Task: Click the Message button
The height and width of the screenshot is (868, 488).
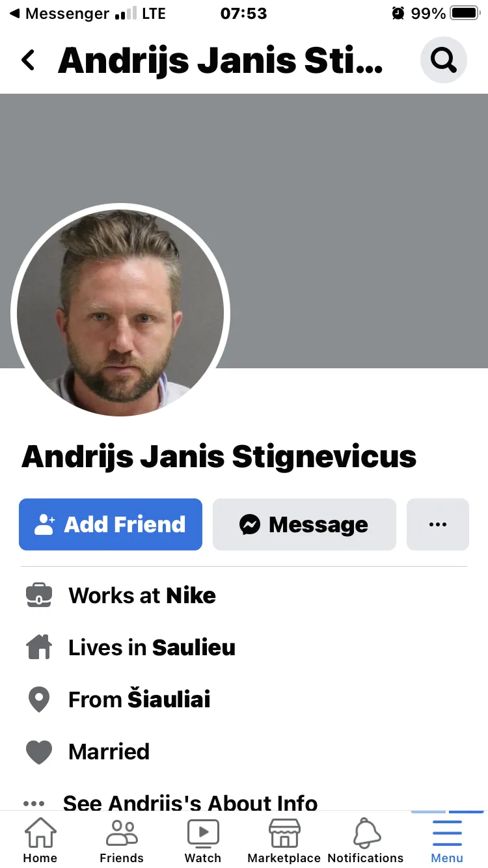Action: click(x=305, y=524)
